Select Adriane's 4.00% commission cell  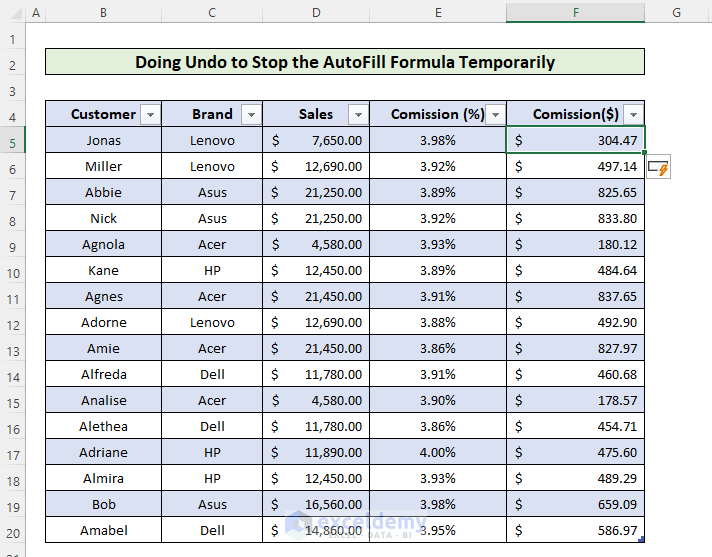click(x=438, y=453)
